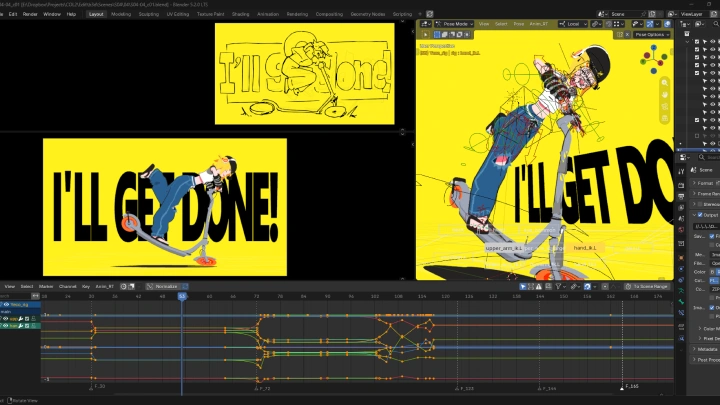
Task: Open the View Layer properties tab icon
Action: click(x=681, y=208)
